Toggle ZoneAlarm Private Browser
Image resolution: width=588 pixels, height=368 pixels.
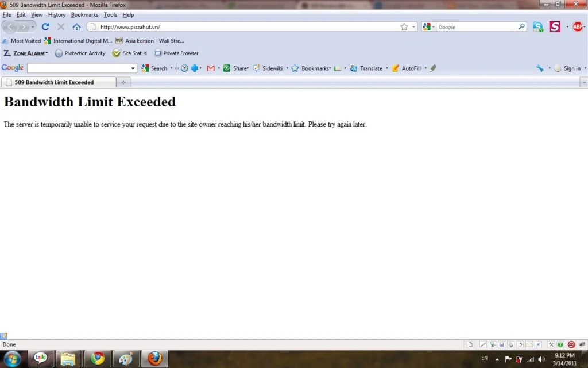point(176,53)
